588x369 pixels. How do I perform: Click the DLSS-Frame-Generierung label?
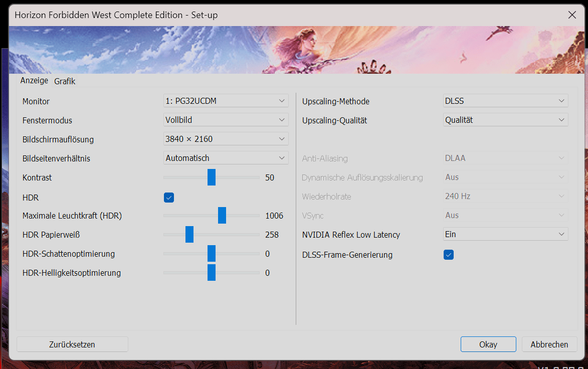pos(347,255)
